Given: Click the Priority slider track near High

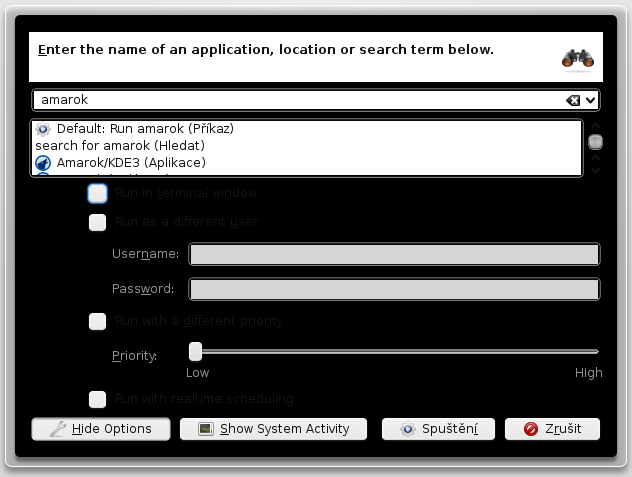Looking at the screenshot, I should pos(590,352).
